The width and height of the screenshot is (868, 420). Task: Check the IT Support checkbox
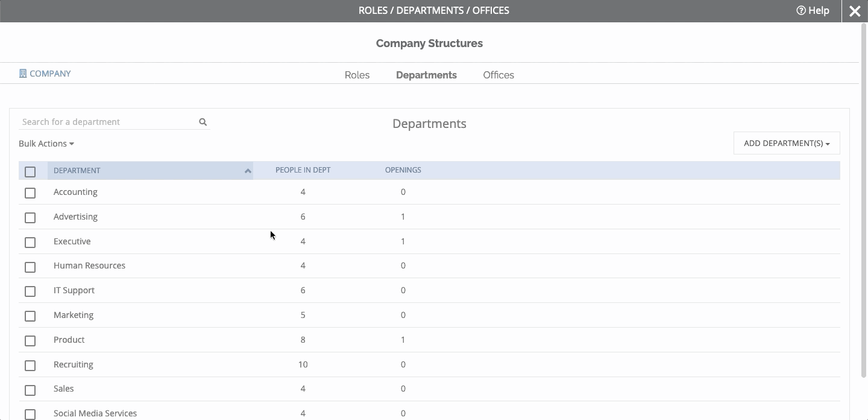30,291
